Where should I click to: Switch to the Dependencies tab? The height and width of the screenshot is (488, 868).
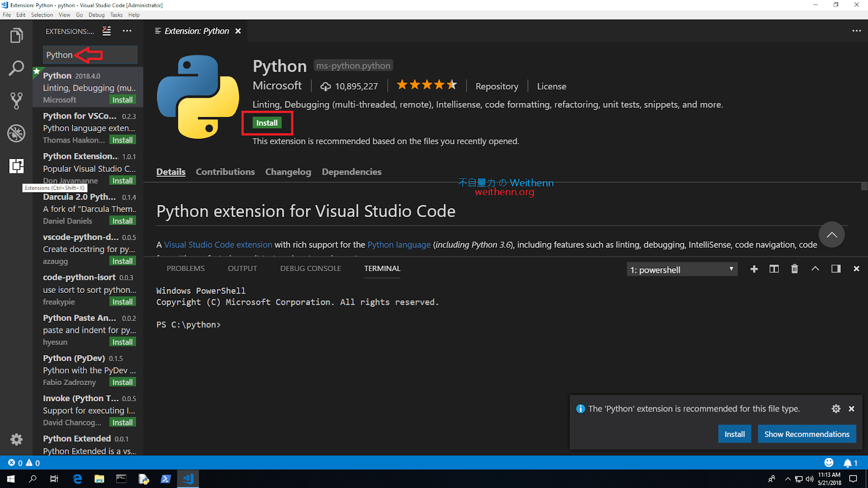coord(352,172)
